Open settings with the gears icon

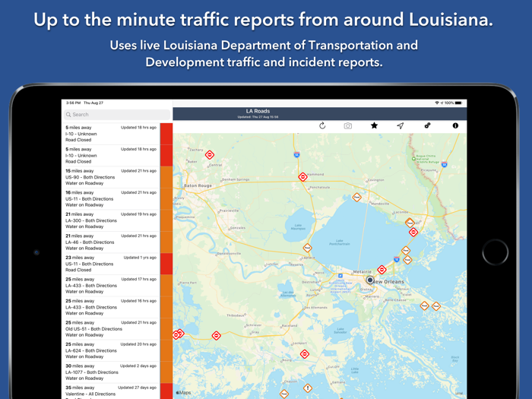(427, 125)
